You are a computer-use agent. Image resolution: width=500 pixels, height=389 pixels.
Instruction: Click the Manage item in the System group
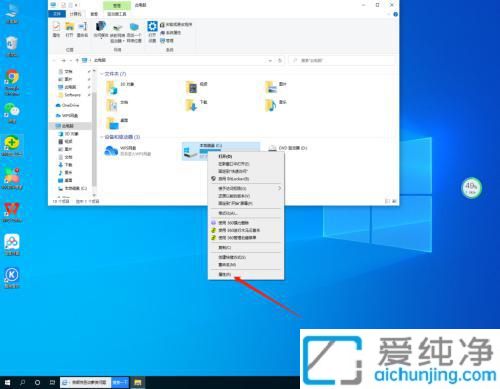tap(167, 40)
